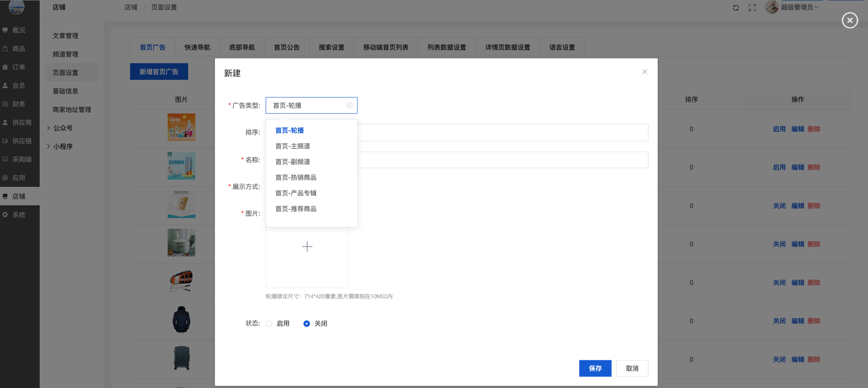Expand the 公众号 menu group
868x388 pixels.
[x=62, y=128]
